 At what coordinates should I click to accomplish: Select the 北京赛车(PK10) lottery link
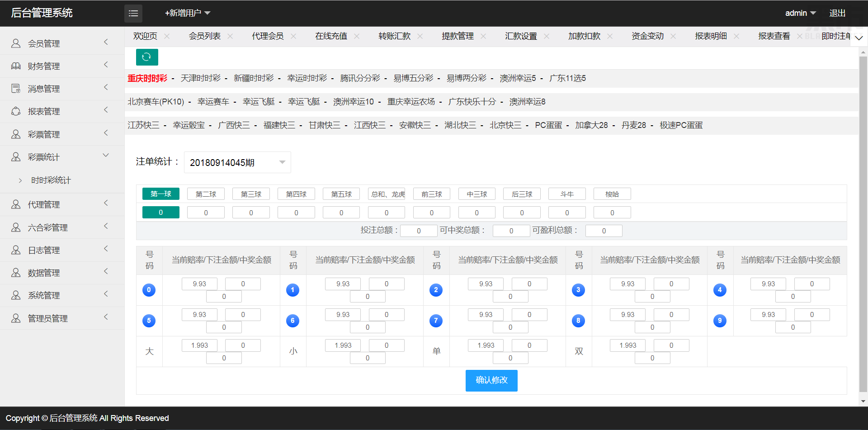coord(156,102)
